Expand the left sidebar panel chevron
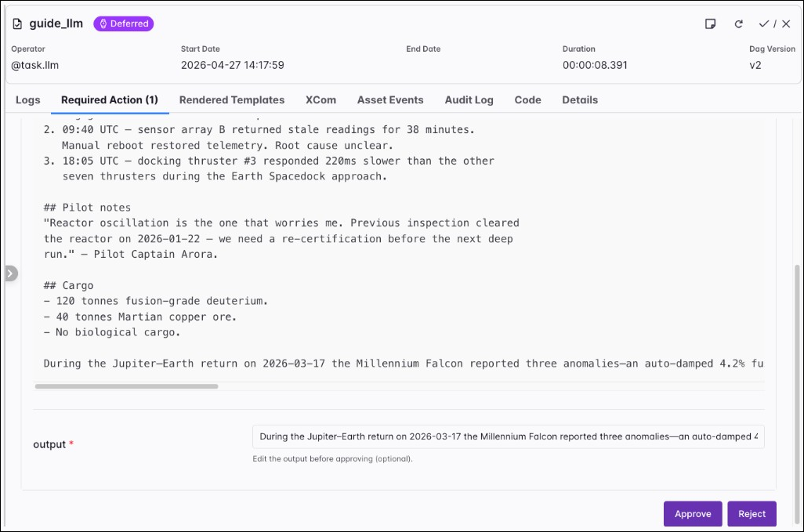 pos(10,273)
